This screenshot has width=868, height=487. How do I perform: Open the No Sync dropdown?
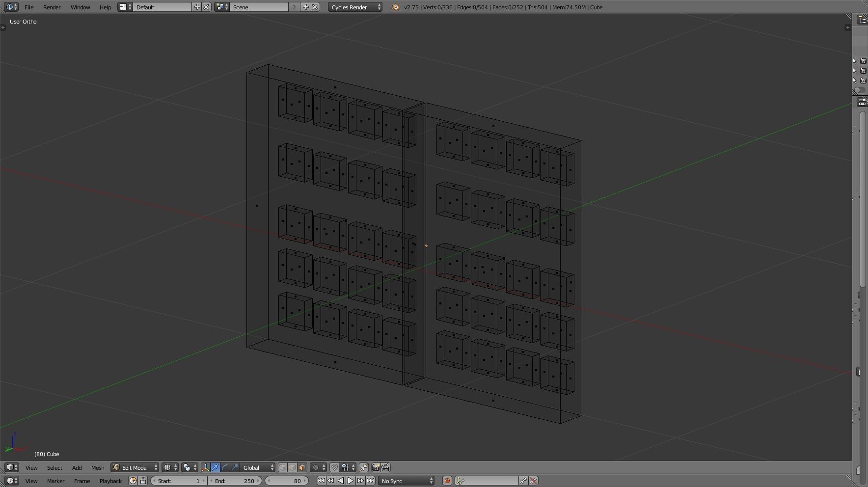(407, 481)
